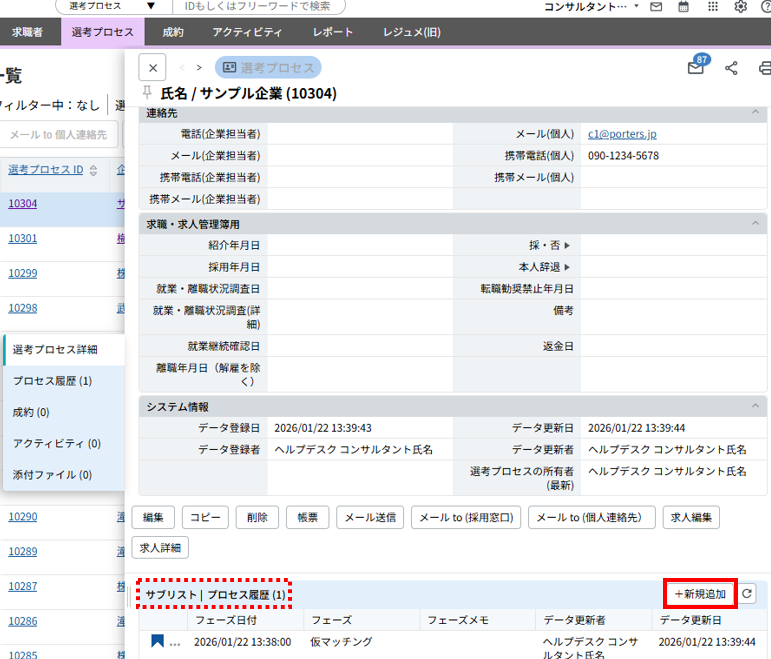
Task: Click the share icon in detail header
Action: tap(731, 69)
